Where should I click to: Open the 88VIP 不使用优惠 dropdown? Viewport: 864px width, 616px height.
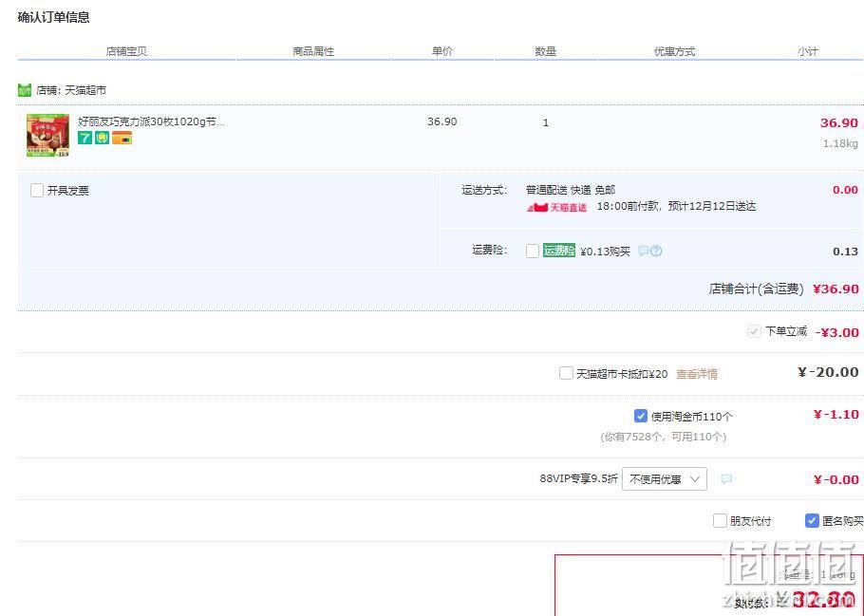pos(664,478)
